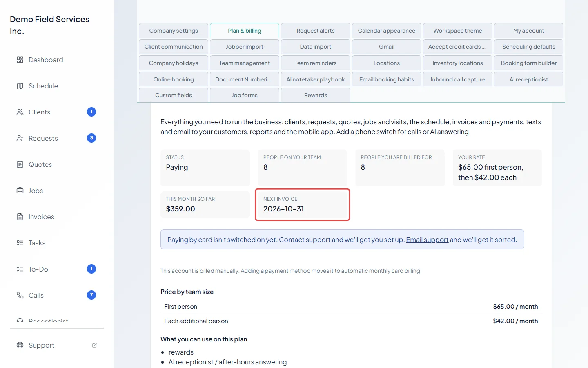
Task: Go to the Booking form builder tab
Action: [x=529, y=63]
